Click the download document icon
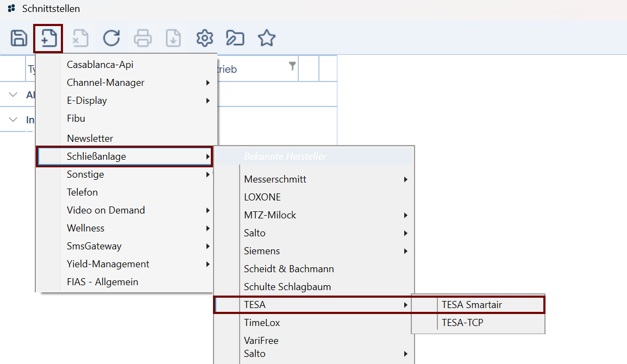Viewport: 627px width, 364px height. 173,39
